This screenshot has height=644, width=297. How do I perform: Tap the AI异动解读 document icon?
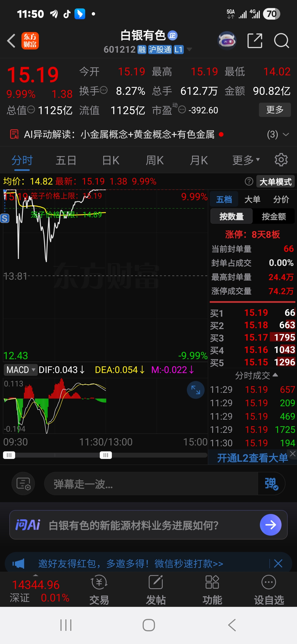(14, 134)
